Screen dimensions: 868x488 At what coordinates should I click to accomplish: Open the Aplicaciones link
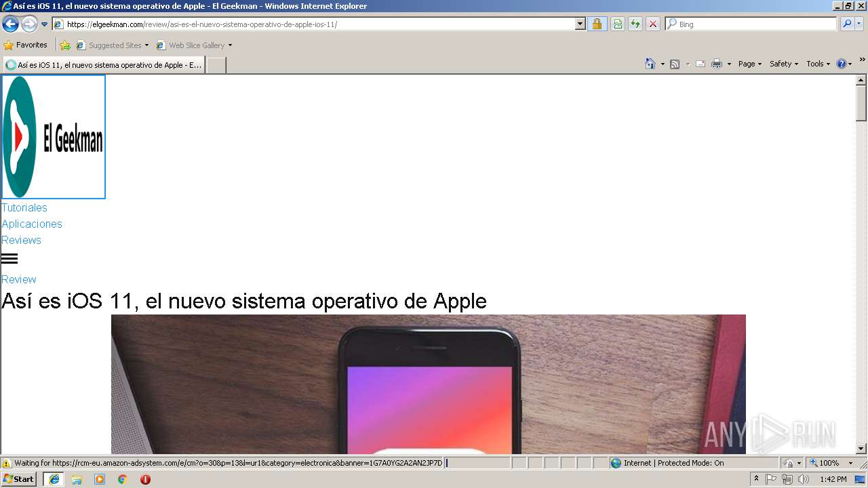coord(32,224)
